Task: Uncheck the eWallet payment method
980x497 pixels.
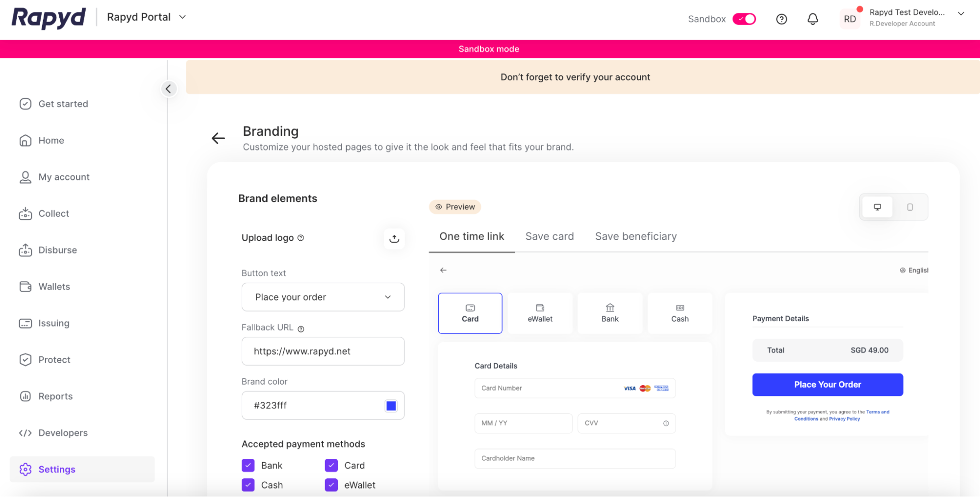Action: pos(331,485)
